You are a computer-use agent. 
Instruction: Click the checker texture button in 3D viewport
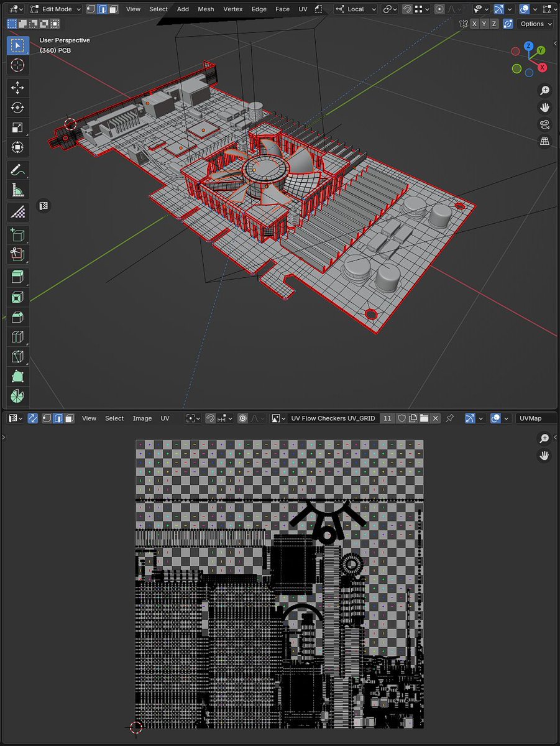[x=43, y=206]
